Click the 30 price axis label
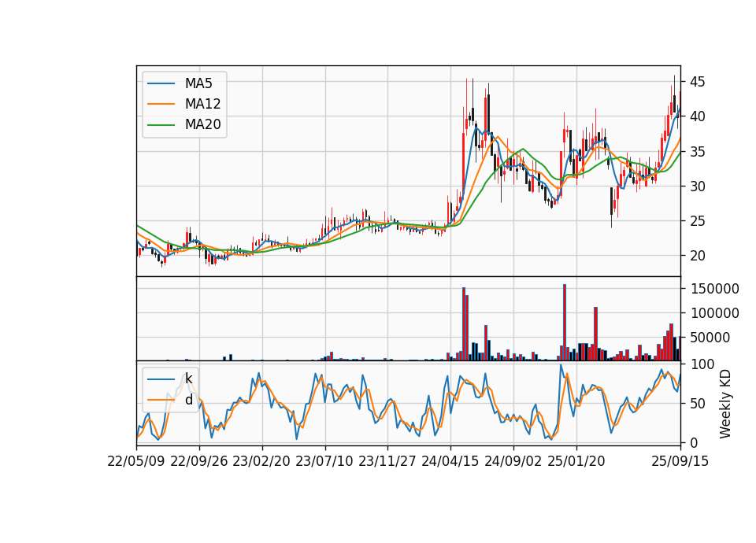 click(x=698, y=187)
